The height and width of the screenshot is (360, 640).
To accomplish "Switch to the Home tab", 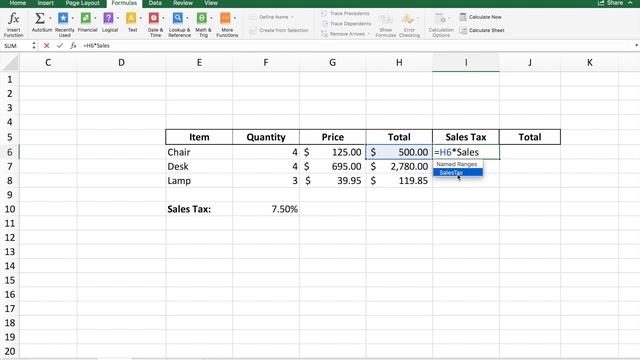I will [18, 3].
